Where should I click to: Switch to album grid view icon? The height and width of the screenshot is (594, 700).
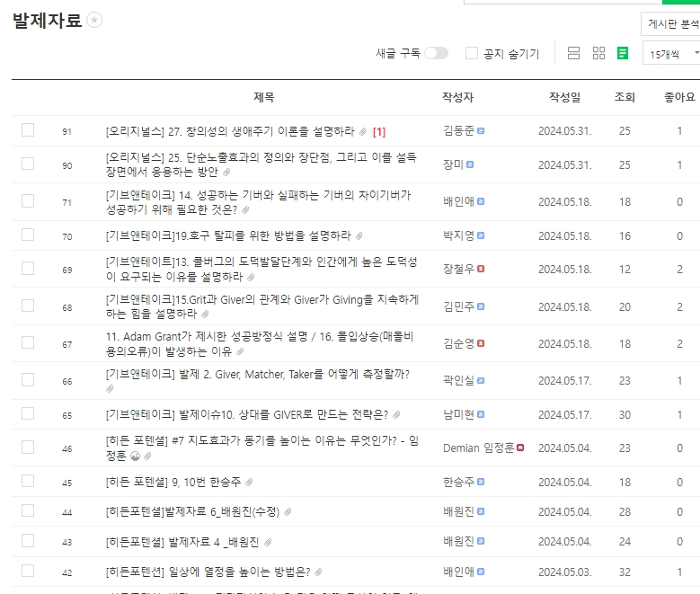598,53
